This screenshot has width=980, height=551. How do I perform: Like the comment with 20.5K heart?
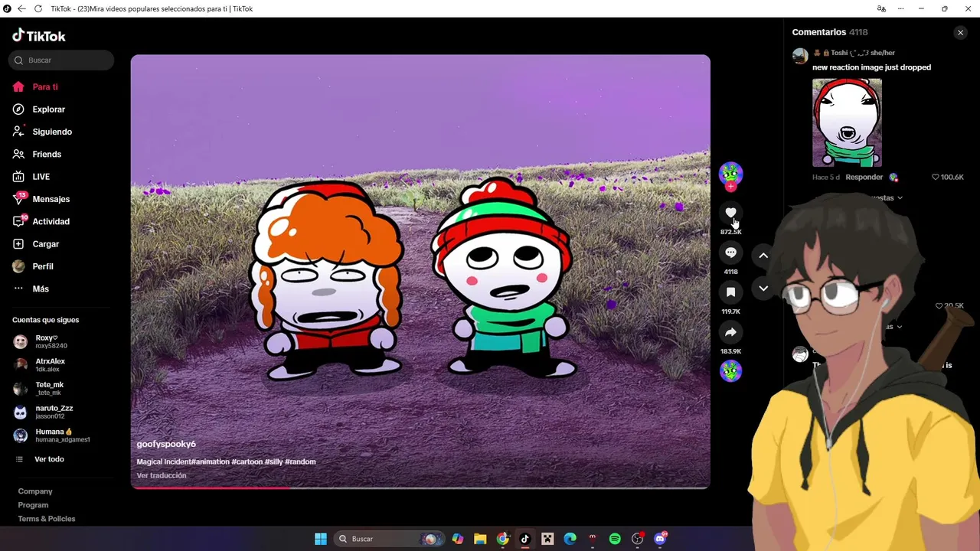point(939,305)
